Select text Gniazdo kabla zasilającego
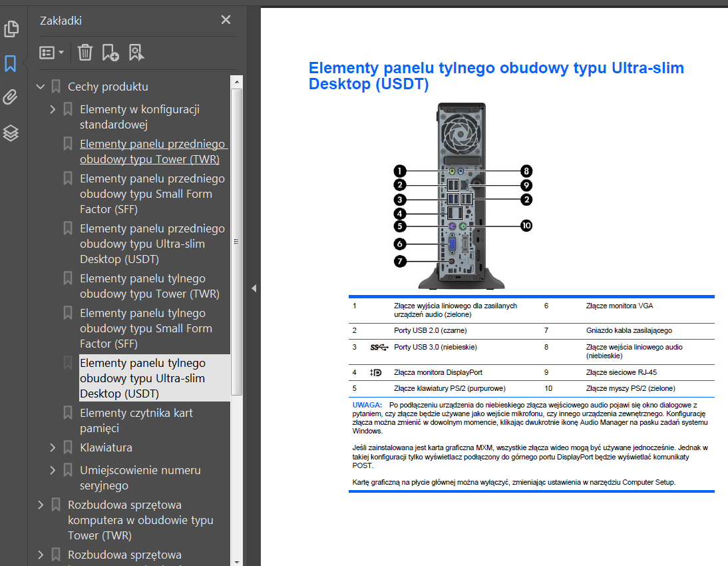This screenshot has height=566, width=728. pyautogui.click(x=629, y=330)
